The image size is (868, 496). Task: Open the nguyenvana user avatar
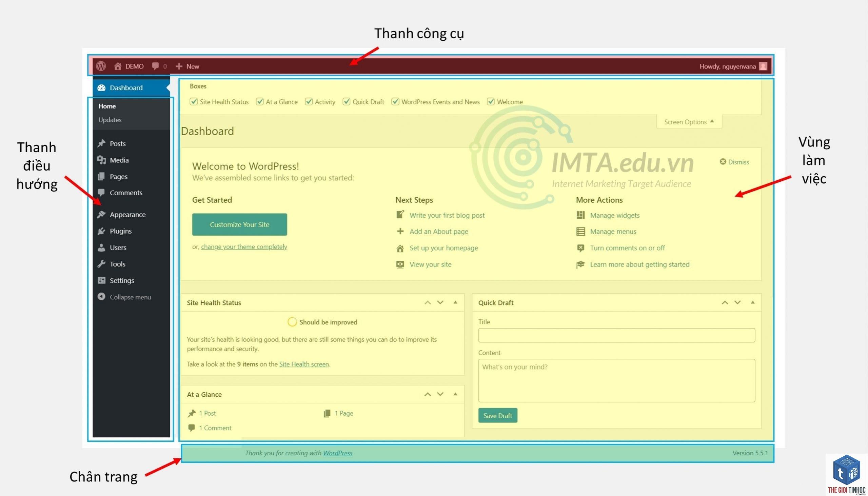tap(763, 66)
